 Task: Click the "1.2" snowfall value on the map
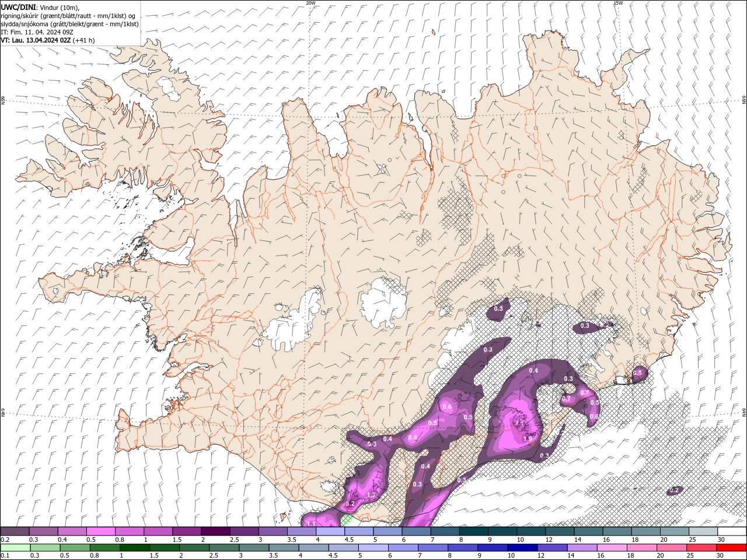coord(372,495)
